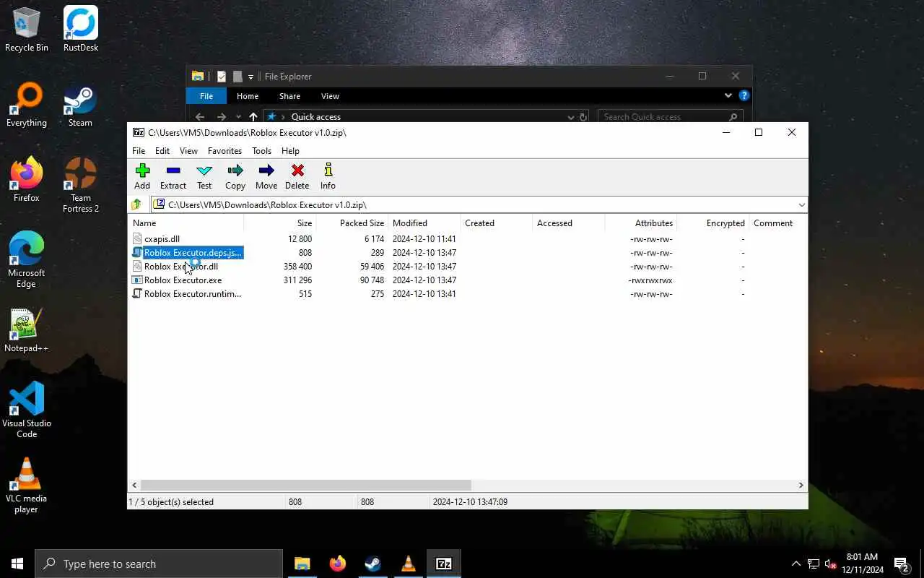Screen dimensions: 924x578
Task: Click the Move toolbar icon
Action: coord(266,176)
